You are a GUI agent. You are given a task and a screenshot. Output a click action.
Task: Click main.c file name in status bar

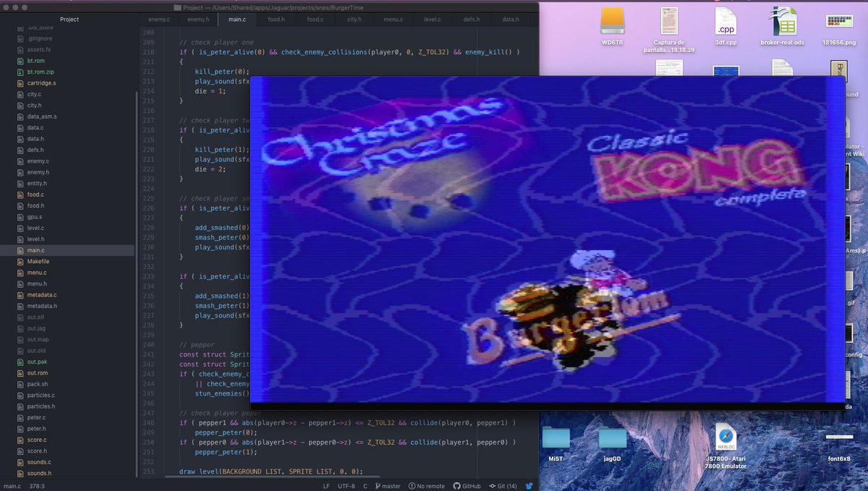click(12, 486)
